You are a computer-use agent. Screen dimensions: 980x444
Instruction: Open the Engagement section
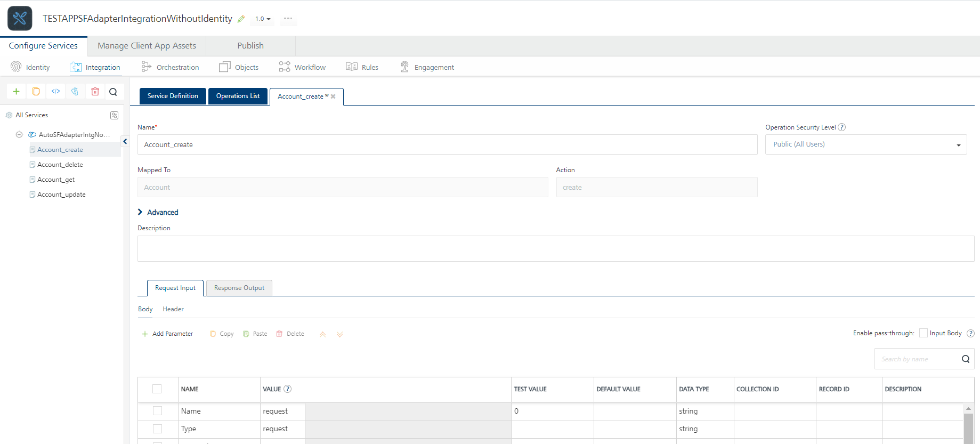point(427,67)
